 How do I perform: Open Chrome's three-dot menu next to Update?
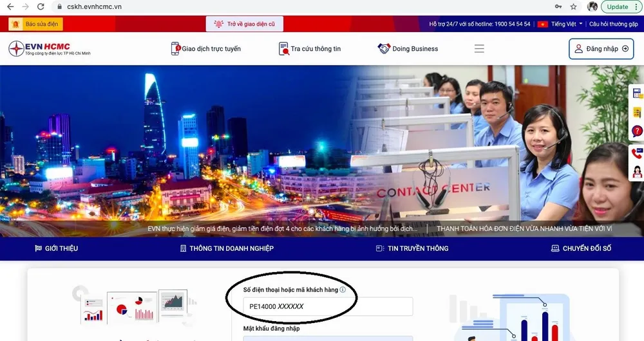(638, 6)
